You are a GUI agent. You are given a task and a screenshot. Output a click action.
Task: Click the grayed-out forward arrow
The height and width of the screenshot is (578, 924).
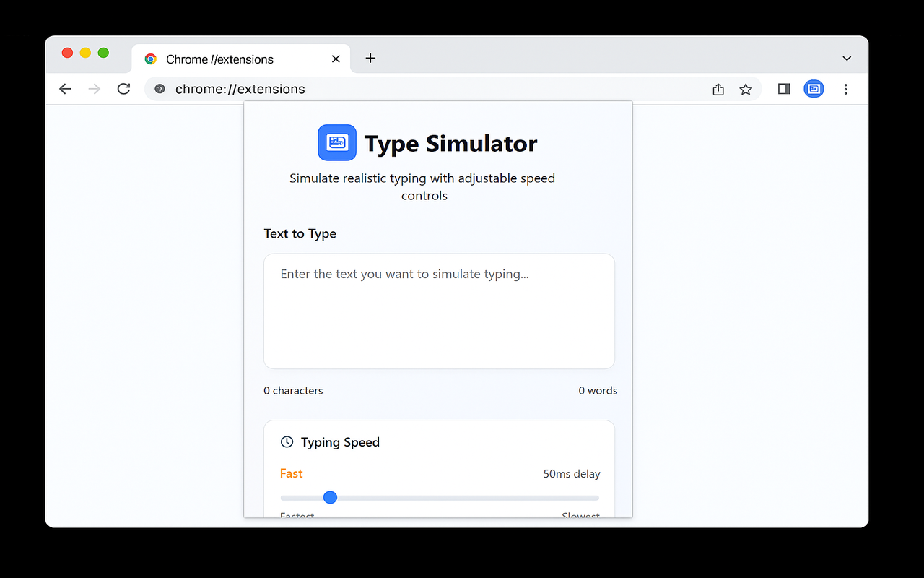point(94,88)
